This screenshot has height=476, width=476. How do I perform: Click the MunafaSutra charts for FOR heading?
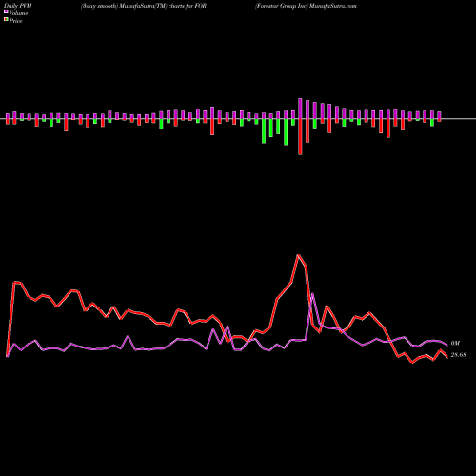[x=144, y=6]
